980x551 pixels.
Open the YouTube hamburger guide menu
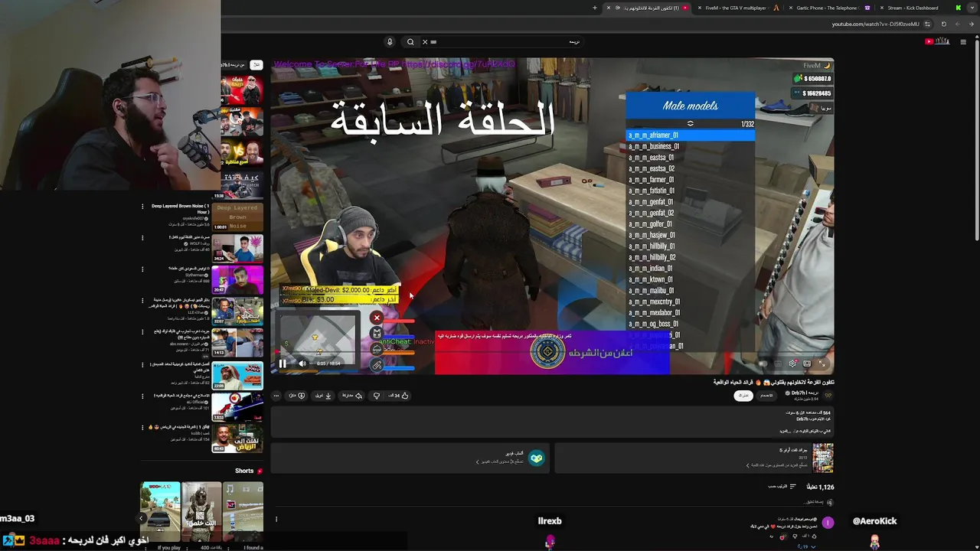pos(963,42)
